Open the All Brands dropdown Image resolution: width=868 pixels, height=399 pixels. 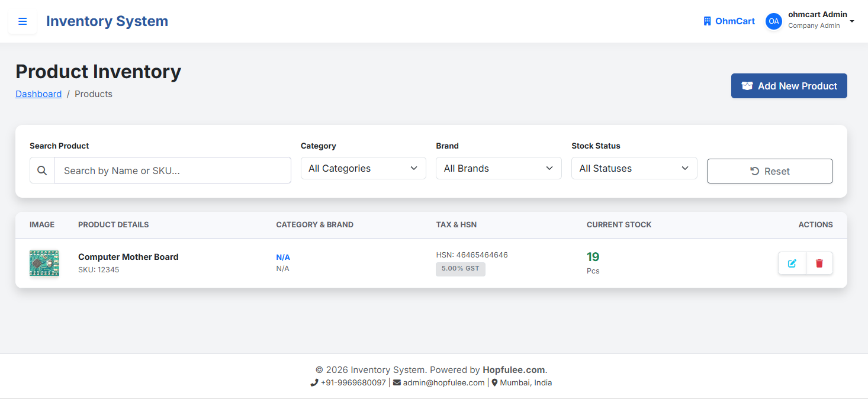pyautogui.click(x=499, y=168)
